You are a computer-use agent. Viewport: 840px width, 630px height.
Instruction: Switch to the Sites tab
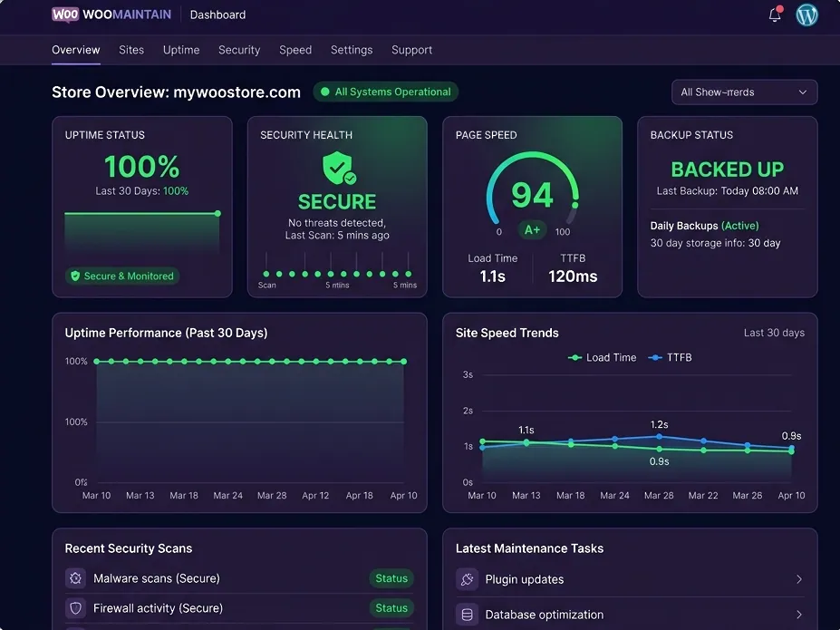tap(131, 50)
